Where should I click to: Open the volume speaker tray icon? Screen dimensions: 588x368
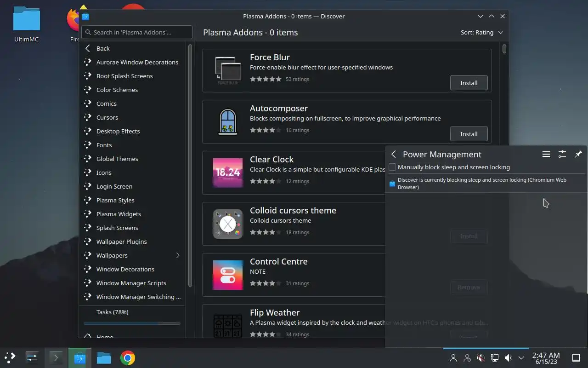pos(508,358)
